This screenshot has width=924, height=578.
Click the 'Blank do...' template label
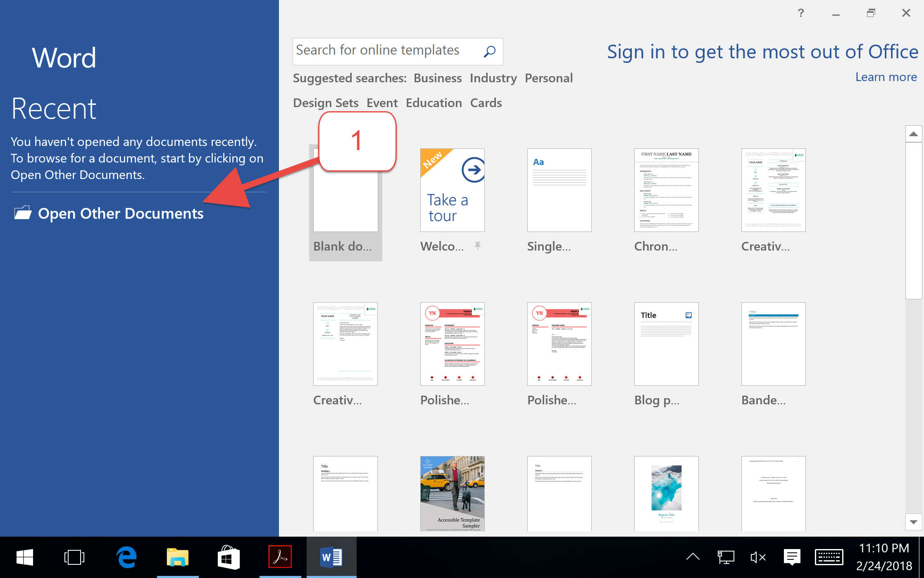pos(343,246)
